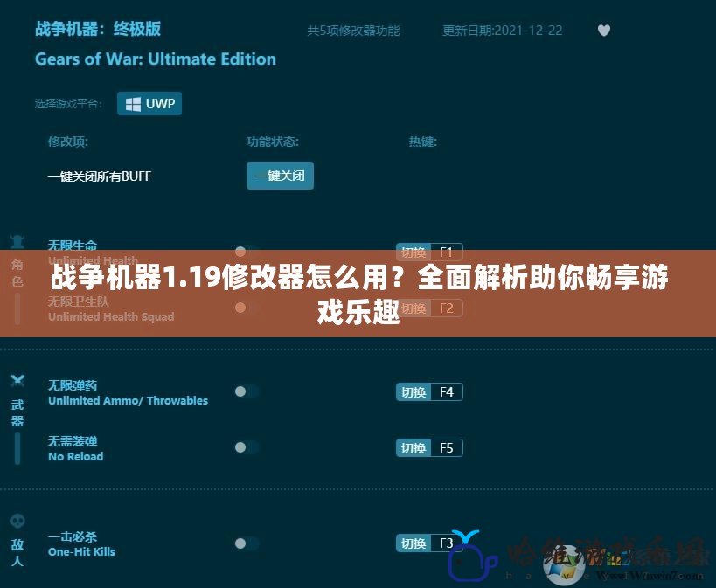The height and width of the screenshot is (588, 716).
Task: Enable Unlimited Ammo/Throwables switch
Action: pyautogui.click(x=247, y=391)
